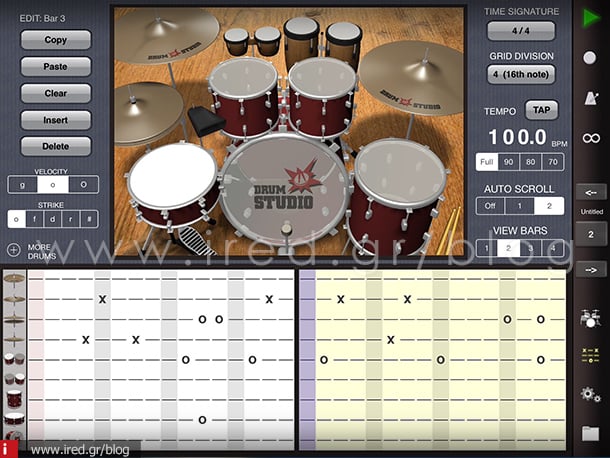Viewport: 610px width, 458px height.
Task: Open Grid Division '4 (16th note)' selector
Action: [x=521, y=74]
